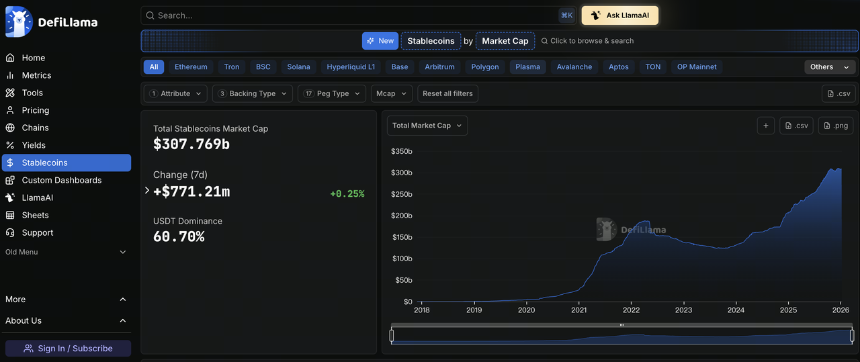Download the chart as .csv

tap(796, 126)
